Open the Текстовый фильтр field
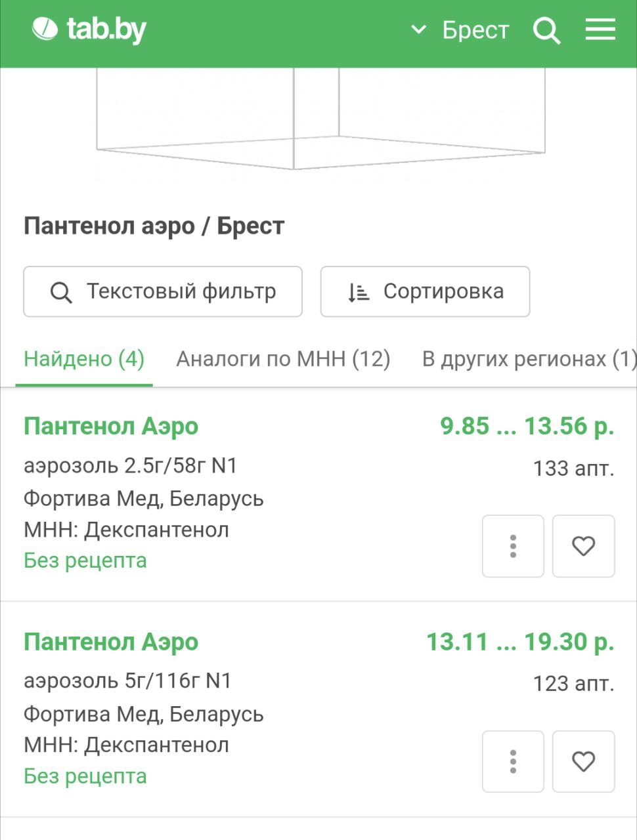637x840 pixels. [x=163, y=291]
